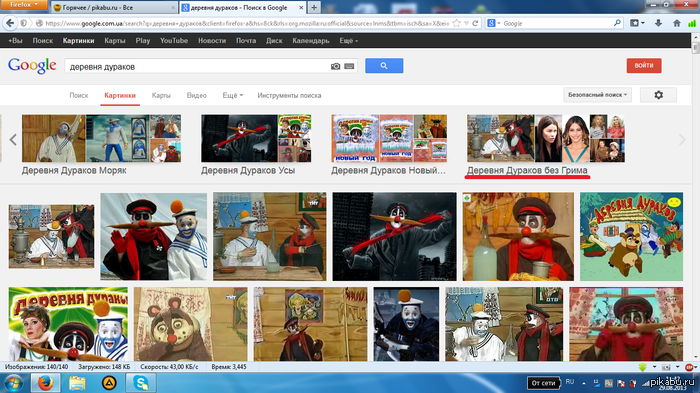The height and width of the screenshot is (393, 700).
Task: Click the green download arrow in status bar
Action: point(642,367)
